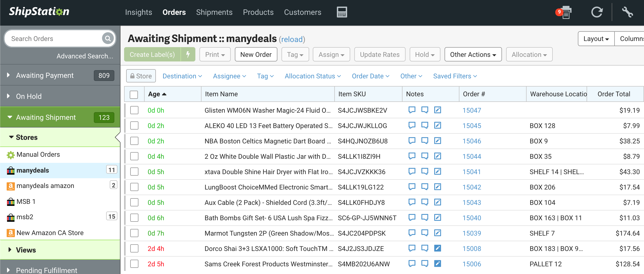Open settings via the wrench icon
This screenshot has height=274, width=644.
pyautogui.click(x=627, y=12)
